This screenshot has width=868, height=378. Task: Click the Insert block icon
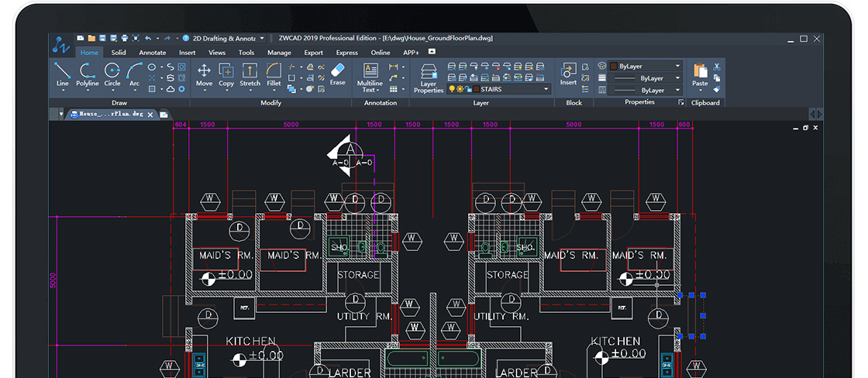point(569,72)
